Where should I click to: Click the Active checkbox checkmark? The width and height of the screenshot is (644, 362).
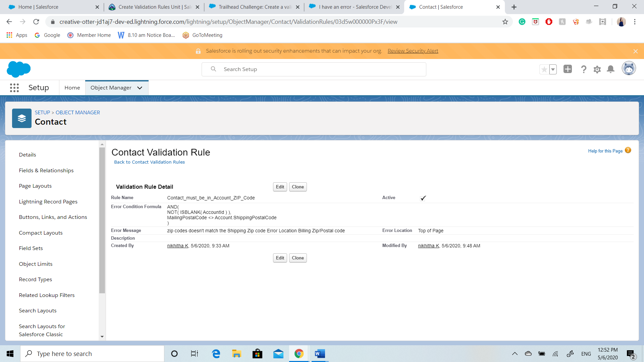pos(423,198)
